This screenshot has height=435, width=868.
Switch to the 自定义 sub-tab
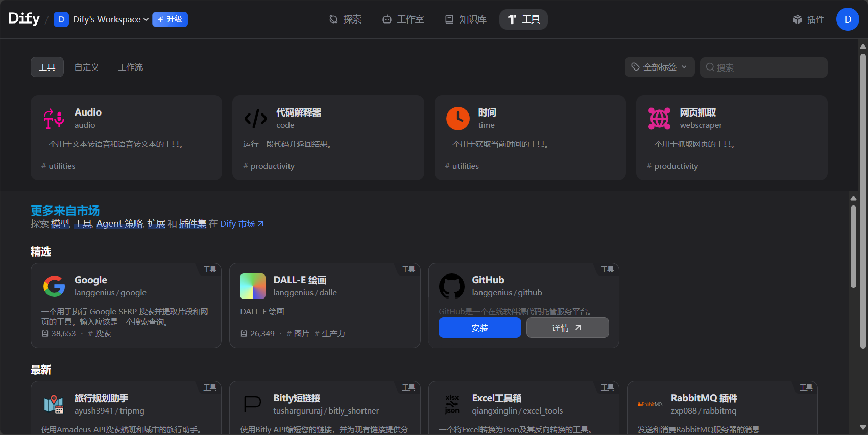pyautogui.click(x=87, y=67)
